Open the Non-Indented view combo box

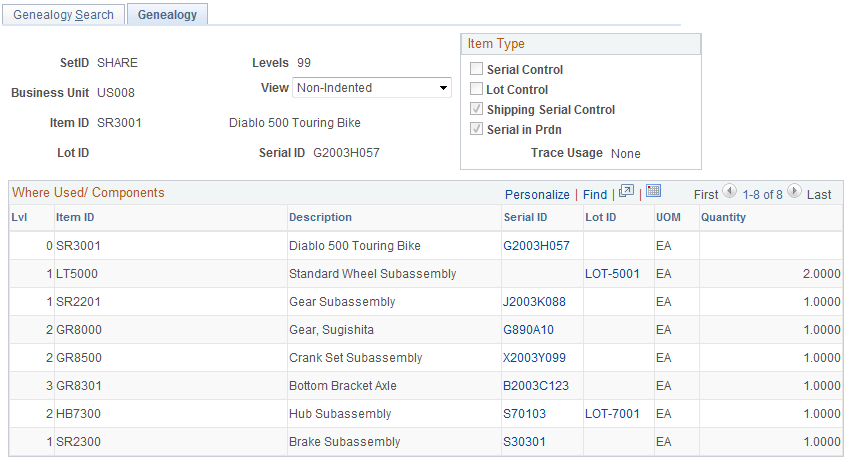[372, 88]
